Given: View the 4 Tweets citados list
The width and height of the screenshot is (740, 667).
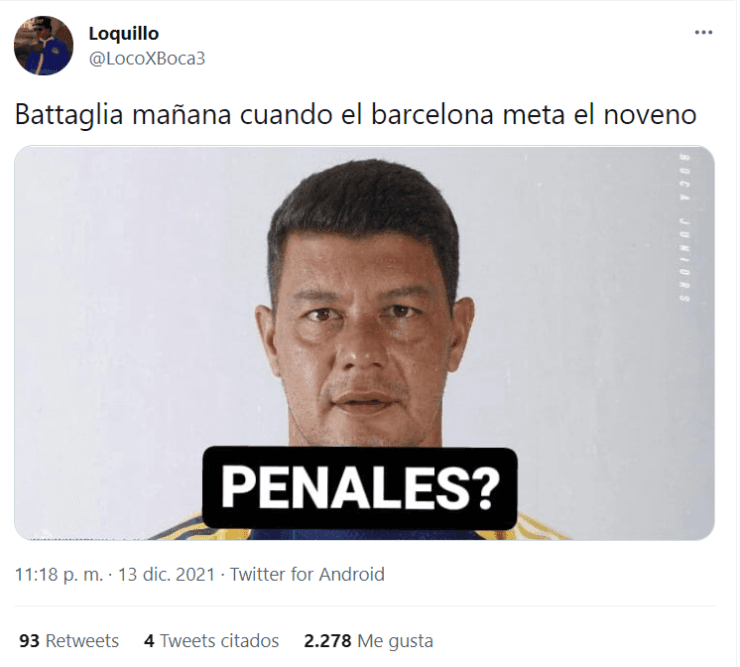Looking at the screenshot, I should pyautogui.click(x=211, y=641).
